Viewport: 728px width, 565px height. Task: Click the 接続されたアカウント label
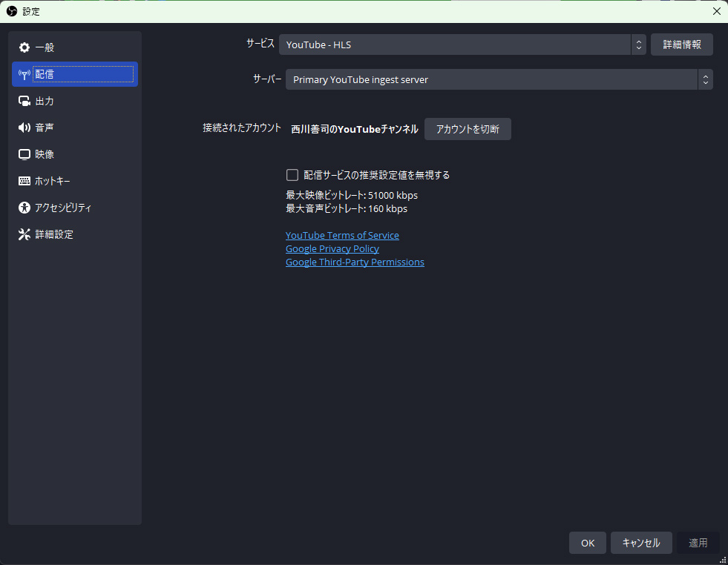(x=242, y=128)
